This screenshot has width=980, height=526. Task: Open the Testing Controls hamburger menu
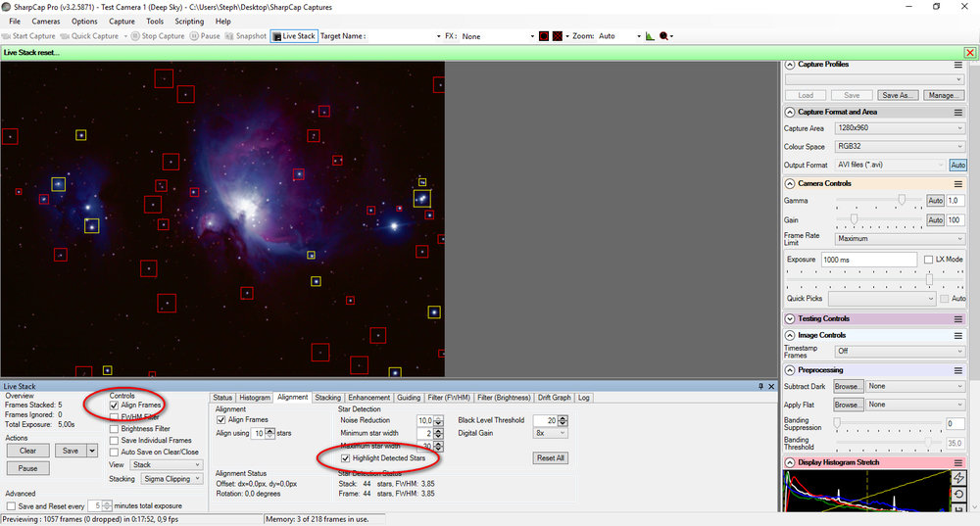[958, 318]
